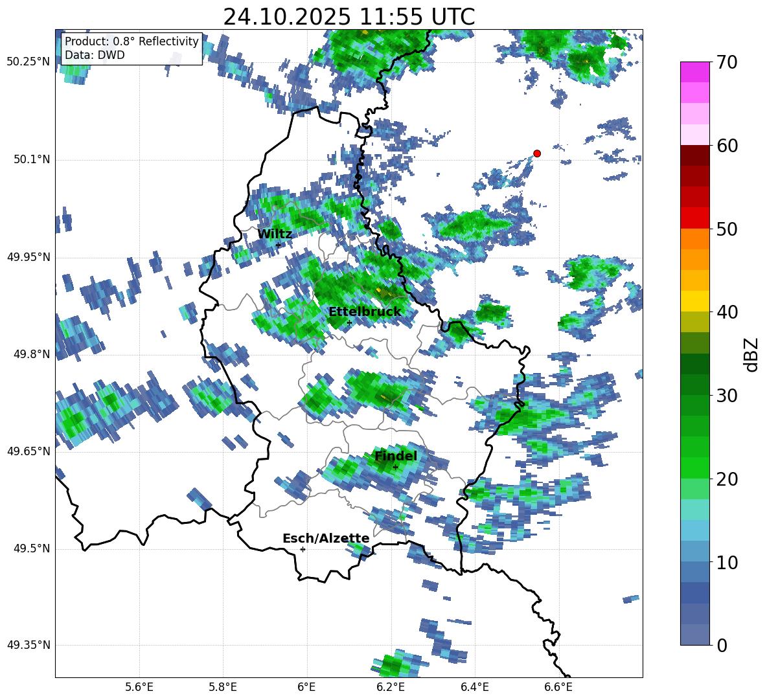767x700 pixels.
Task: Click the 49.5°N latitude label
Action: (31, 548)
